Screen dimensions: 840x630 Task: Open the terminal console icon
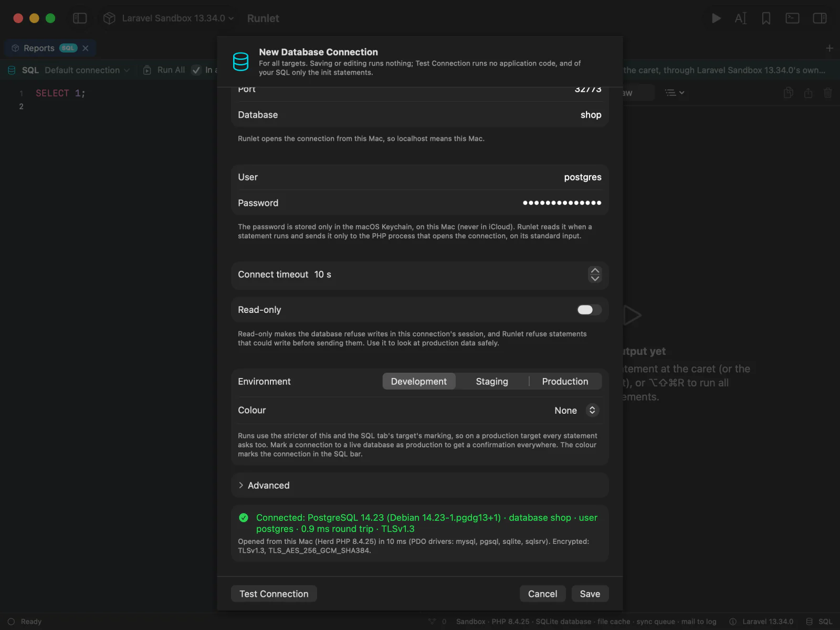point(792,18)
